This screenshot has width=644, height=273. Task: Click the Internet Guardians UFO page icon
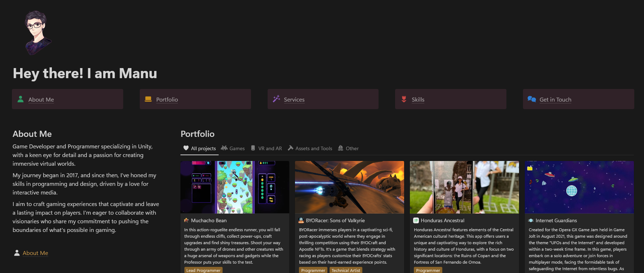click(x=531, y=220)
